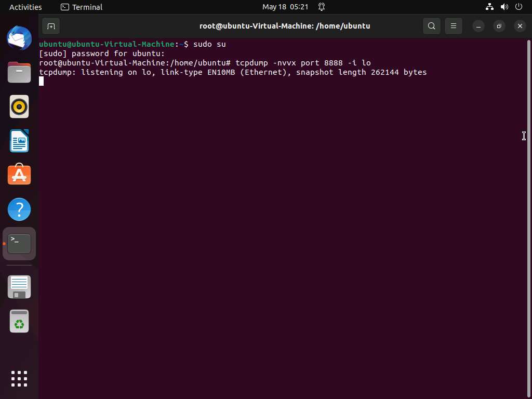
Task: Open the Help application
Action: [x=19, y=209]
